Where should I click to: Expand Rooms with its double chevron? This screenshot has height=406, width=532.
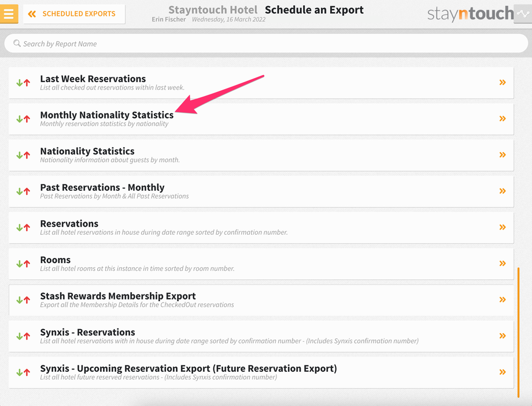(503, 263)
